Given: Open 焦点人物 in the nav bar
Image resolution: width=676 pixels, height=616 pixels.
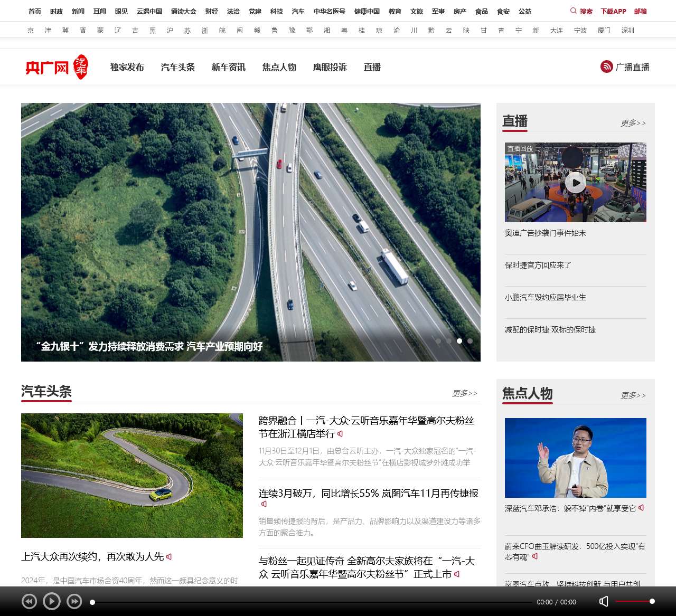Looking at the screenshot, I should pyautogui.click(x=279, y=67).
